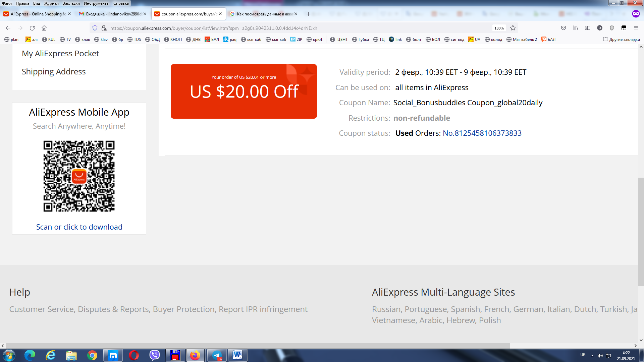This screenshot has height=362, width=644.
Task: Show hidden system tray icons
Action: point(592,356)
